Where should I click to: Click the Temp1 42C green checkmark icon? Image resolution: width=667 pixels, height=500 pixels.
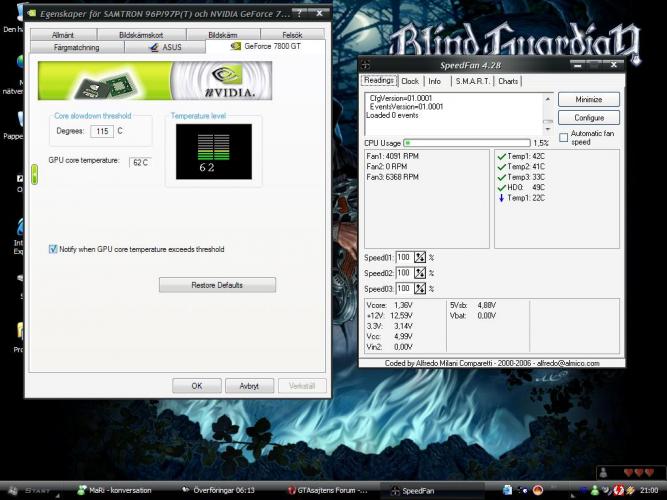[x=501, y=157]
